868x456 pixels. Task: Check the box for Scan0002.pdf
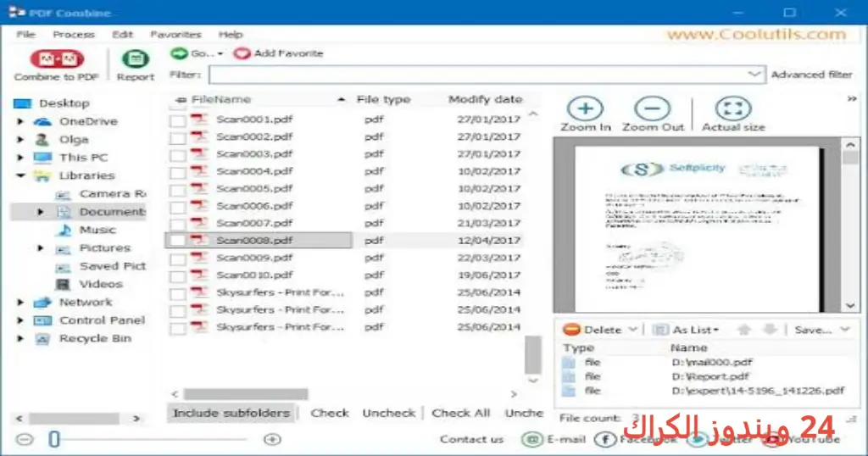178,138
